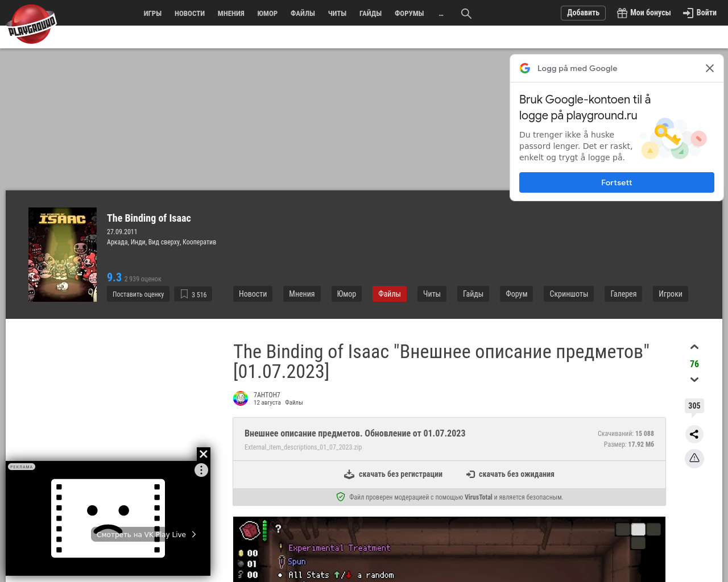This screenshot has height=582, width=728.
Task: Click the 7АНТОН7 author name
Action: coord(267,394)
